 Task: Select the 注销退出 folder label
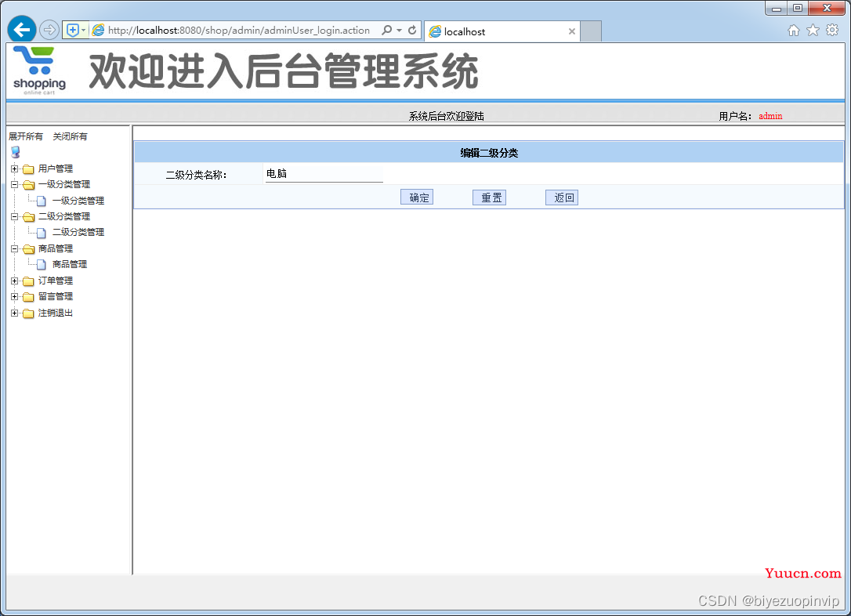(56, 313)
